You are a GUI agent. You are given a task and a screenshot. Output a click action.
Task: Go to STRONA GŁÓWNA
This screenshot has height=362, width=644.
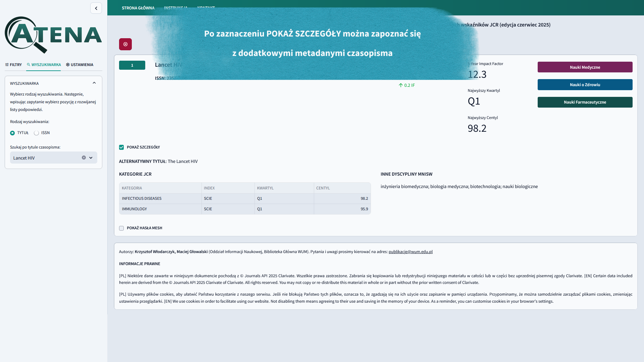pos(138,8)
